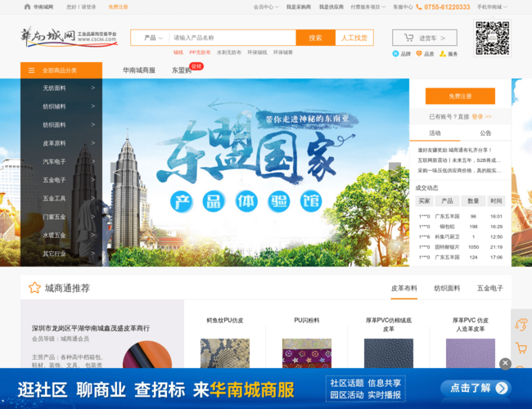This screenshot has width=532, height=409.
Task: Open the 产品 search type dropdown
Action: point(153,38)
